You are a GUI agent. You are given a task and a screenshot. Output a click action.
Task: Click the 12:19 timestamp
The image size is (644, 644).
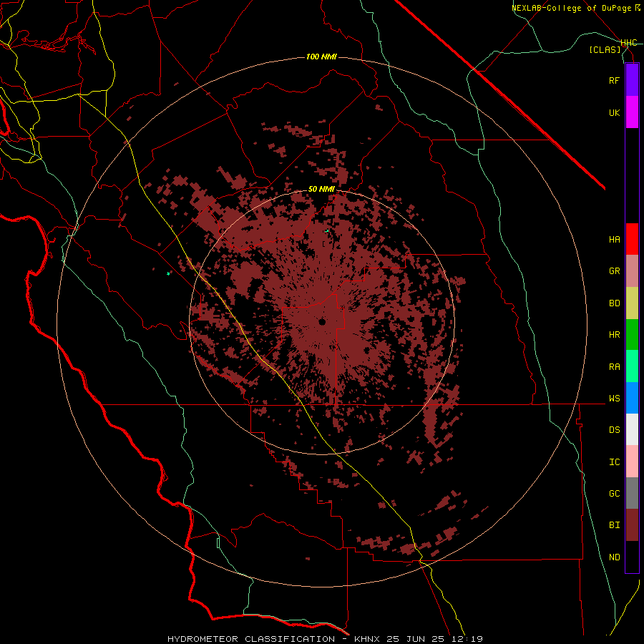(468, 639)
